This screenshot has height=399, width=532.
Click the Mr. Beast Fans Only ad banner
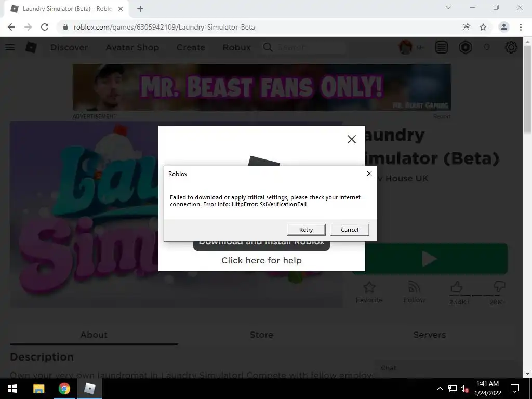262,87
